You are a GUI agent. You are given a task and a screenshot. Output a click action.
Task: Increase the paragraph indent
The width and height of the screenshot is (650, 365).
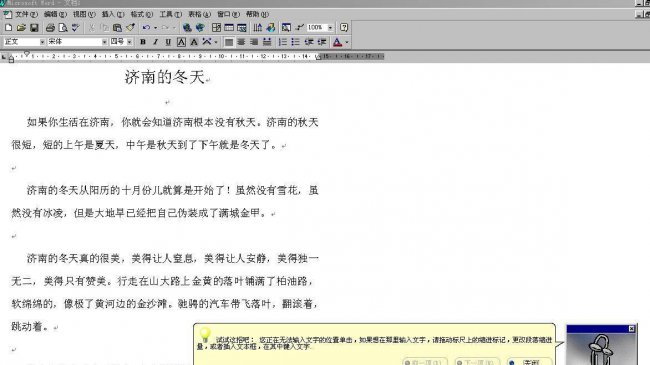[322, 42]
